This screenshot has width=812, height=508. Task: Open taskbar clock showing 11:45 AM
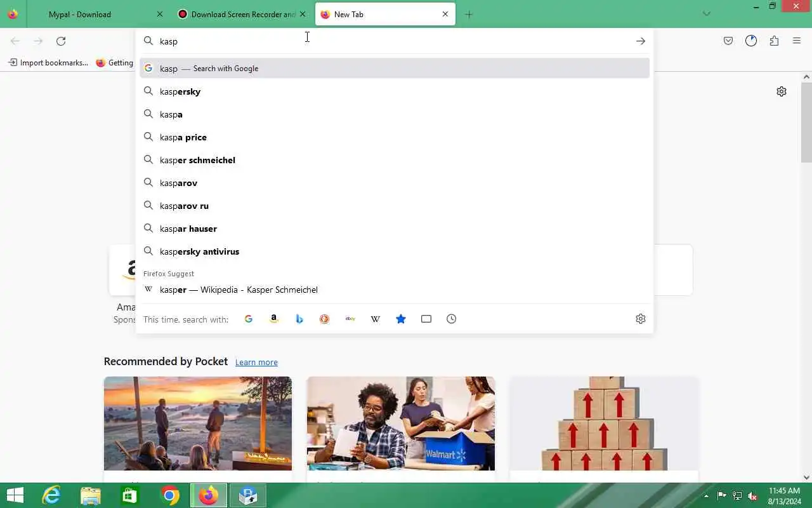pyautogui.click(x=785, y=496)
